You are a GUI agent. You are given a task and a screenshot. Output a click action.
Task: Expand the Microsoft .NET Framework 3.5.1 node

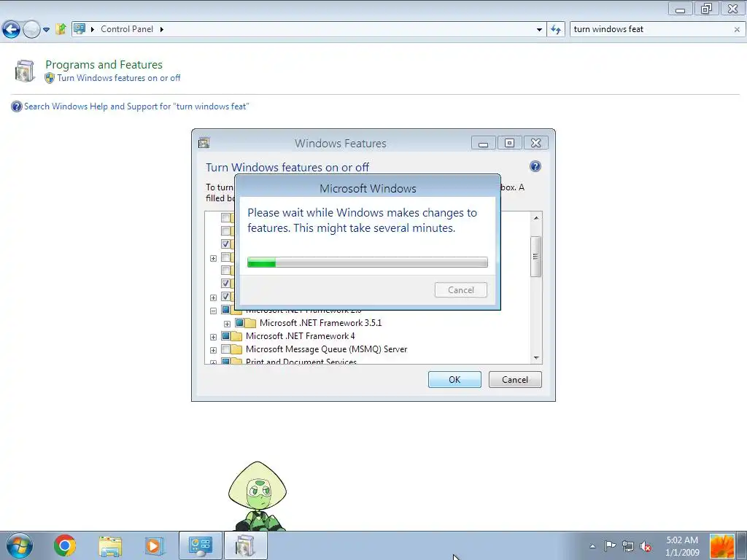pos(228,324)
